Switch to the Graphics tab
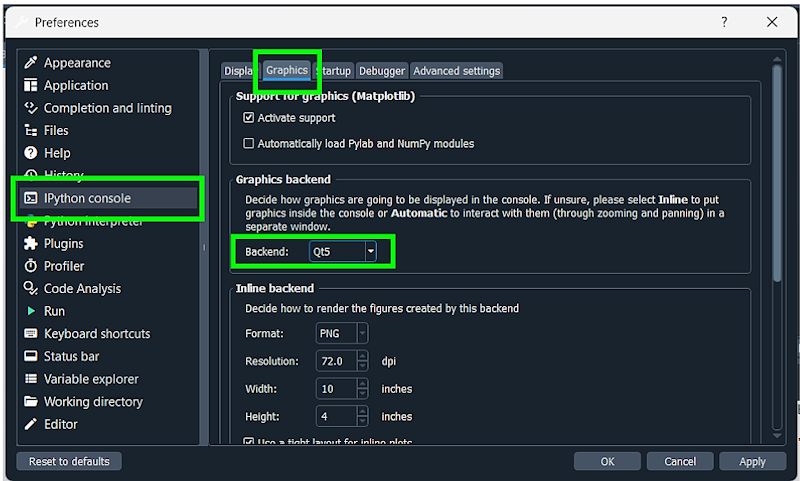The width and height of the screenshot is (800, 481). tap(287, 70)
